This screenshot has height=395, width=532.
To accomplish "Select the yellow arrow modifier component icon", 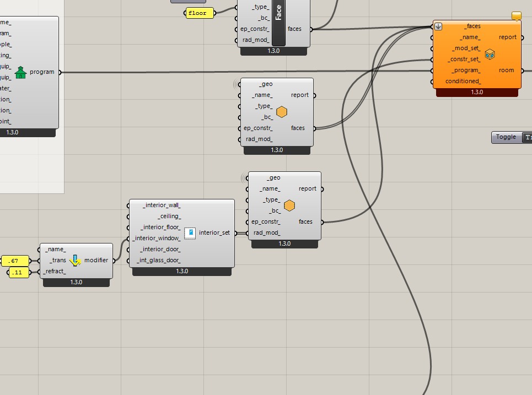I will click(x=75, y=261).
